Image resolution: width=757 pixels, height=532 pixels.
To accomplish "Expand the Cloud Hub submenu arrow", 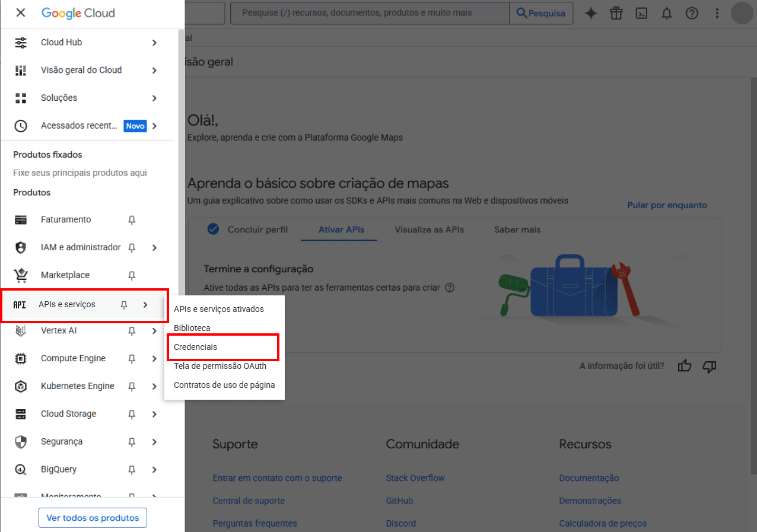I will pyautogui.click(x=154, y=43).
